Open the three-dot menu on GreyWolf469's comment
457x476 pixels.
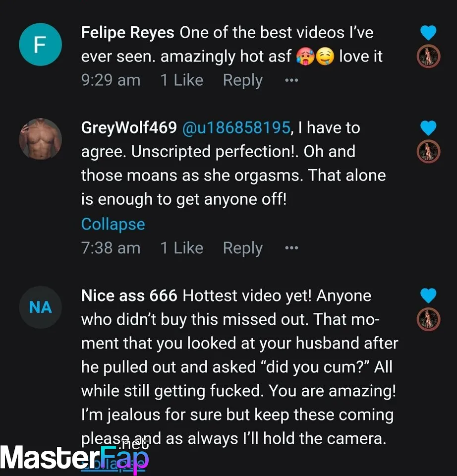pyautogui.click(x=291, y=248)
